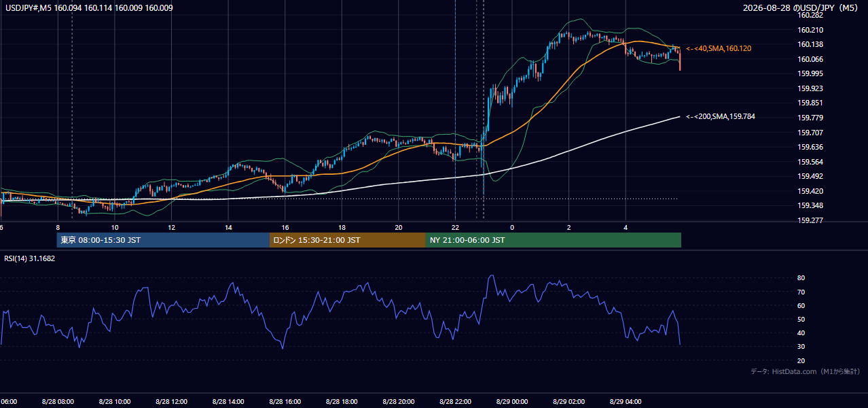Click price axis value 159.277
This screenshot has width=868, height=408.
[x=810, y=220]
